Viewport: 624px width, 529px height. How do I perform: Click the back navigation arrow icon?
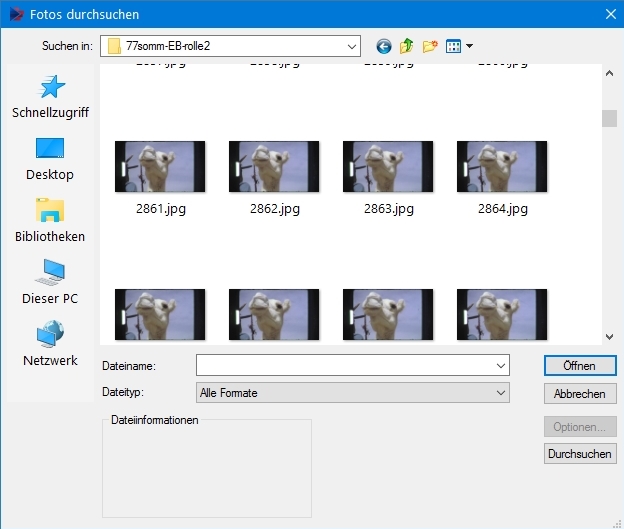click(x=384, y=47)
